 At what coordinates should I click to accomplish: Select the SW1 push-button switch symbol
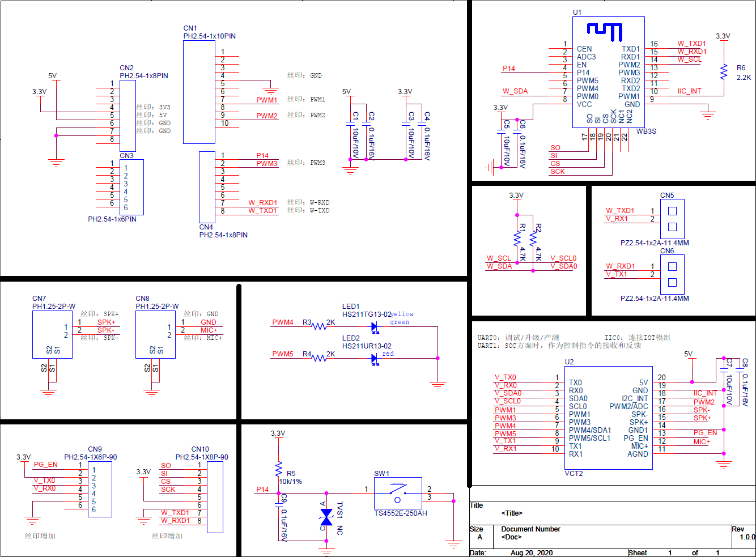pos(398,494)
